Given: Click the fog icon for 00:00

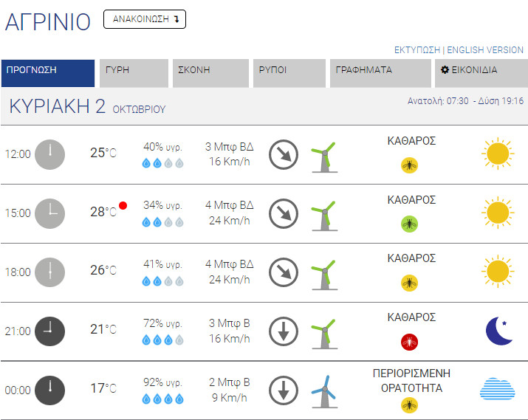Looking at the screenshot, I should click(x=498, y=389).
